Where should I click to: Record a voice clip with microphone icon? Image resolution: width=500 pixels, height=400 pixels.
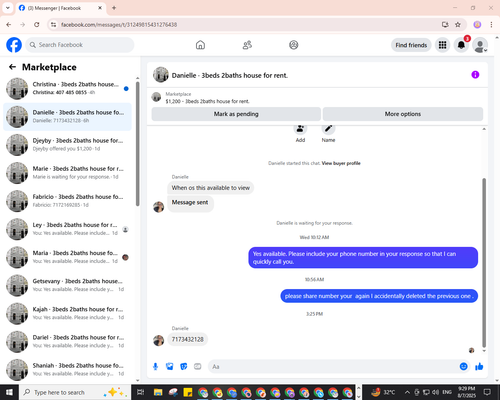coord(155,367)
